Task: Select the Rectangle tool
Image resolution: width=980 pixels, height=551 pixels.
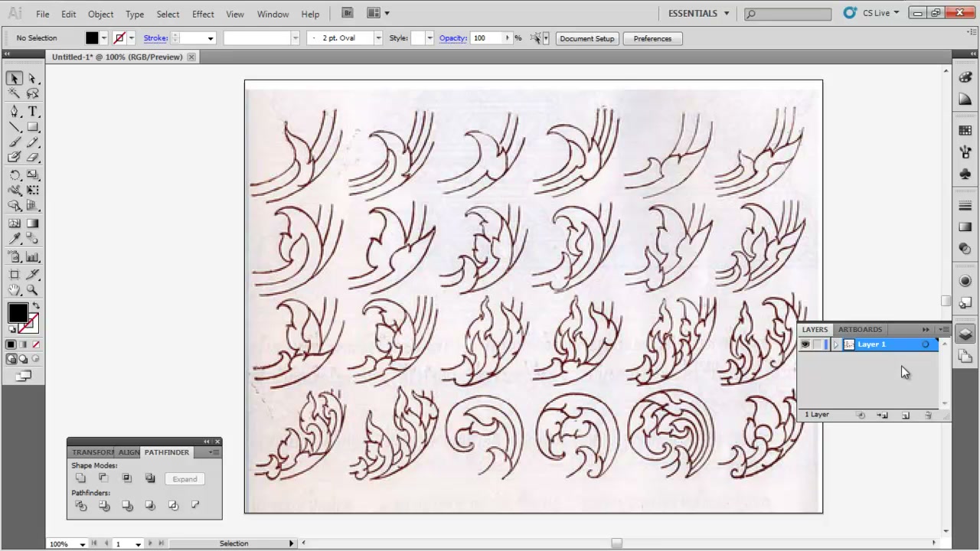Action: 33,127
